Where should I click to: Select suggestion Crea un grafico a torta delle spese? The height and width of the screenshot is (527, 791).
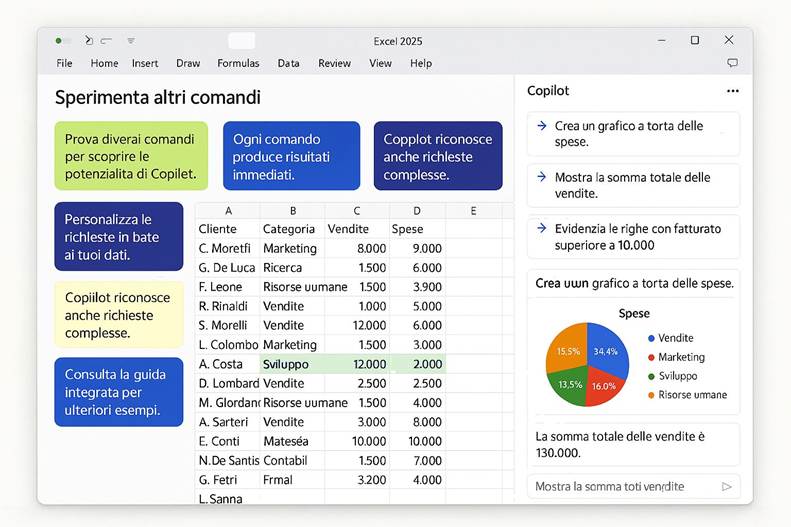pos(633,134)
